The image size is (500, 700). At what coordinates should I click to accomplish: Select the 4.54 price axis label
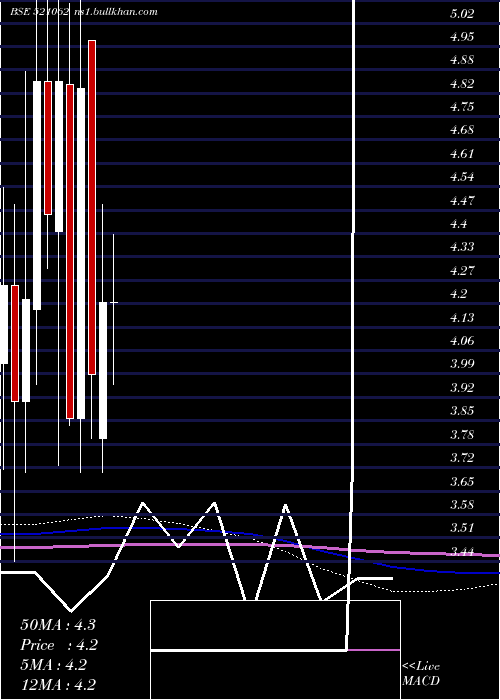click(462, 177)
